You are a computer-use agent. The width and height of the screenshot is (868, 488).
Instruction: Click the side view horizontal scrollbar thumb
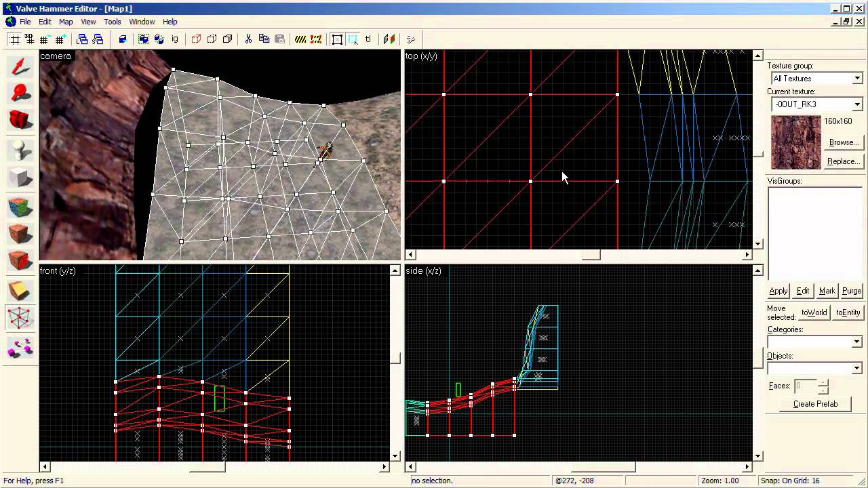(x=604, y=466)
